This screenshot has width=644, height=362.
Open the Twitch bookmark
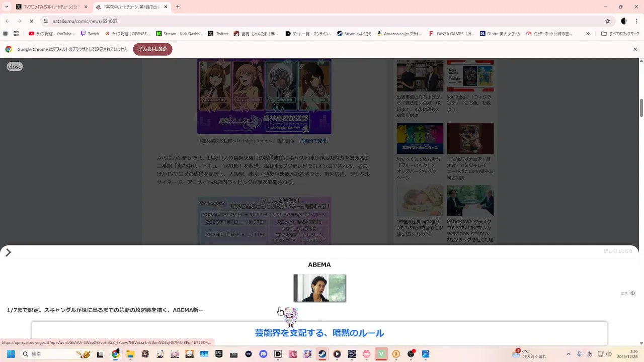(90, 34)
